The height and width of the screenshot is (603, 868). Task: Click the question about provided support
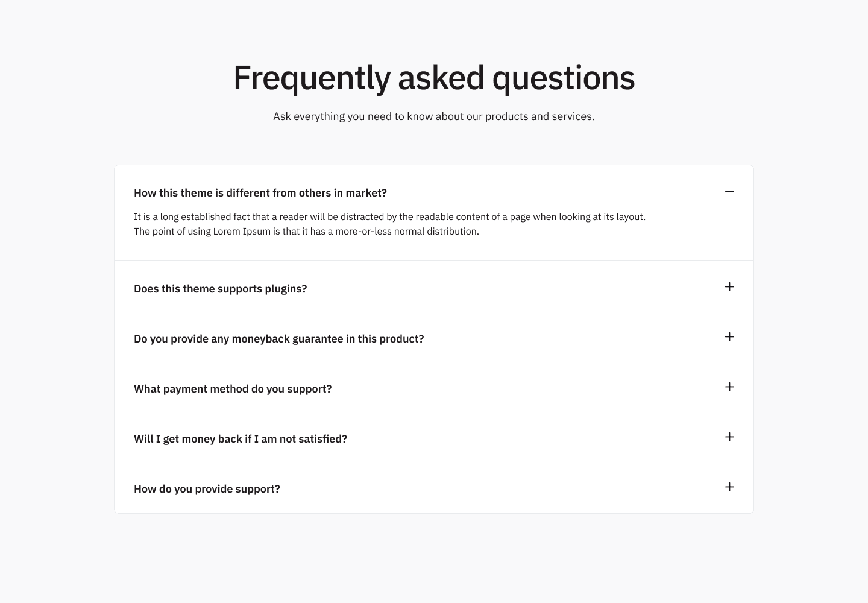pos(207,488)
